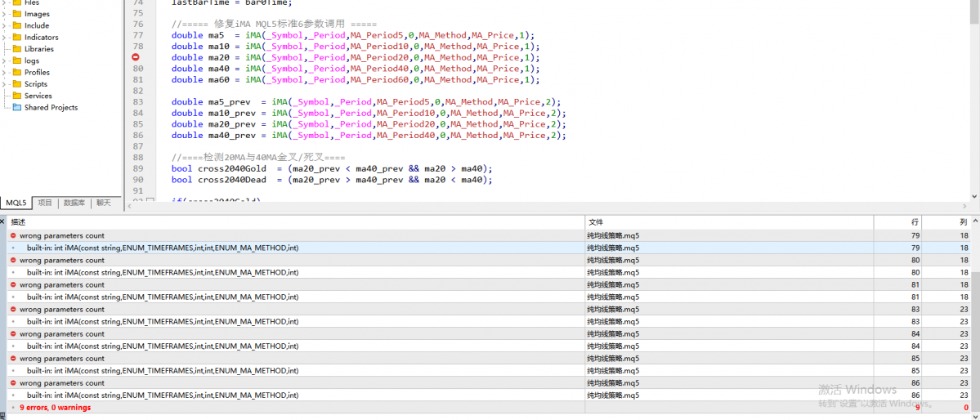Image resolution: width=980 pixels, height=420 pixels.
Task: Click code line 'double ma5 = iMA' on line 77
Action: (x=353, y=35)
